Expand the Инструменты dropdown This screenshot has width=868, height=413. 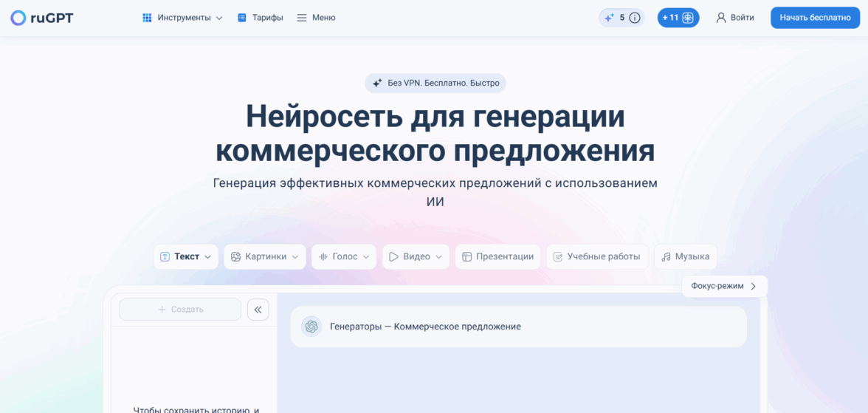tap(182, 18)
